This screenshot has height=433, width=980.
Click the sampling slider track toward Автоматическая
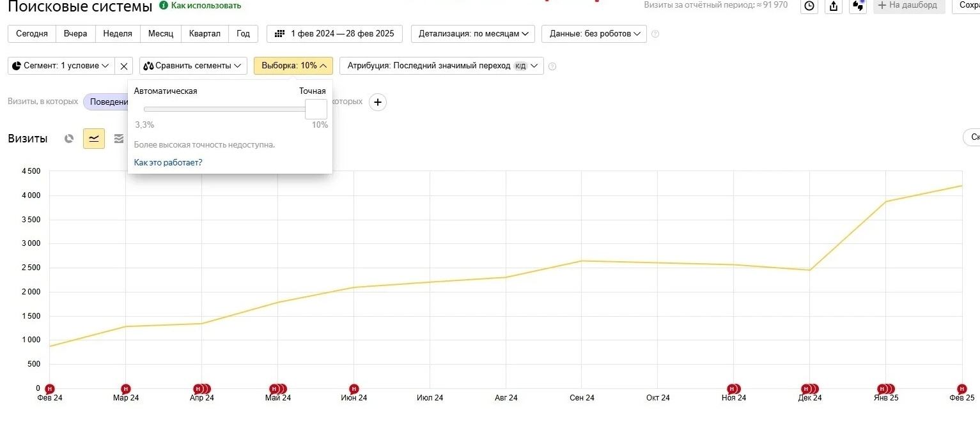(x=224, y=109)
